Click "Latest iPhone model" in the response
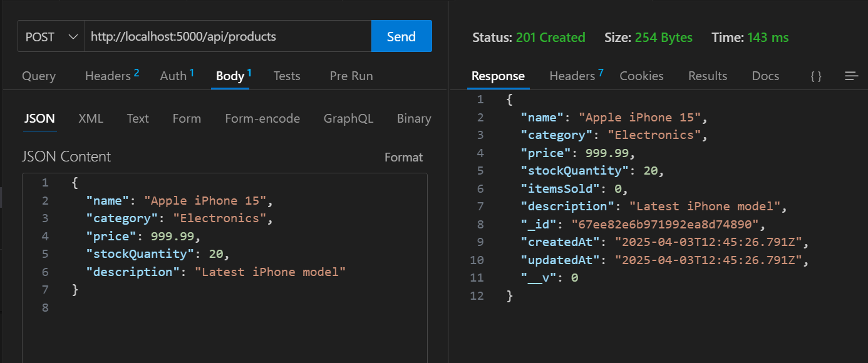This screenshot has height=363, width=868. (x=705, y=206)
